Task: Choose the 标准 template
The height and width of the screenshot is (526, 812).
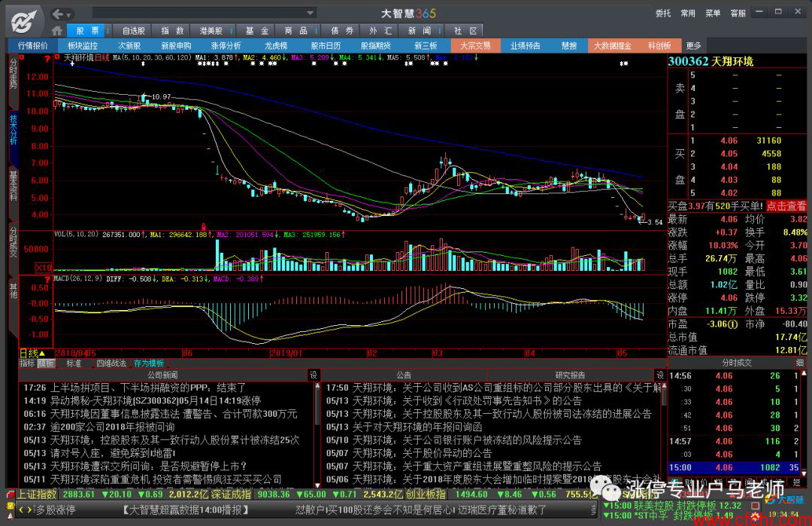Action: point(74,363)
